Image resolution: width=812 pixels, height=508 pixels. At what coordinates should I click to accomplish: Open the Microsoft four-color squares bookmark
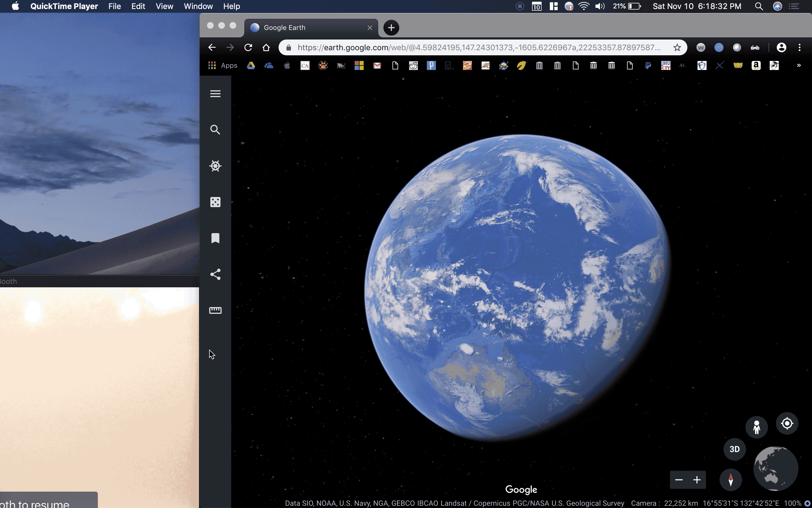coord(359,65)
